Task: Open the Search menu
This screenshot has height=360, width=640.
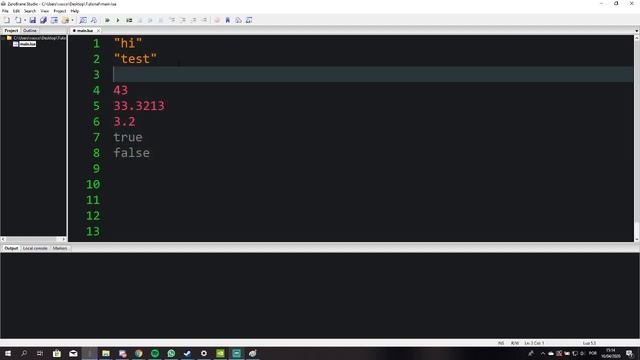Action: click(30, 11)
